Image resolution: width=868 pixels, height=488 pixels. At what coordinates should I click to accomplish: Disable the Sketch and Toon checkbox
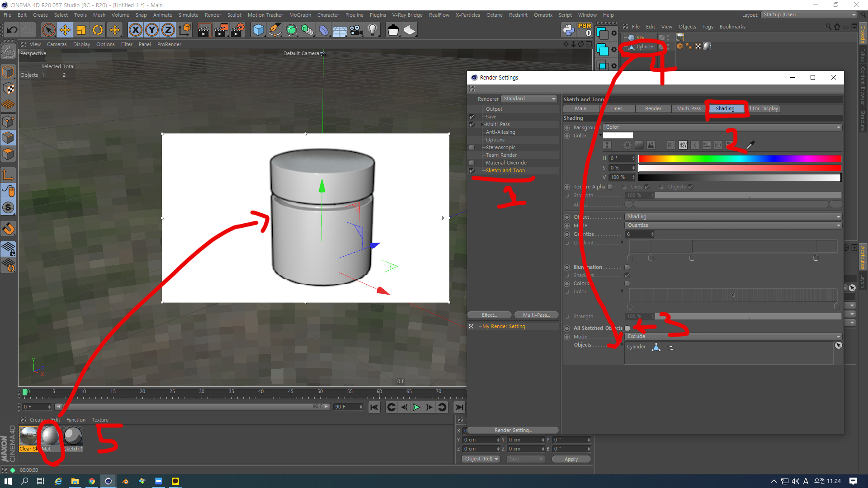[472, 170]
